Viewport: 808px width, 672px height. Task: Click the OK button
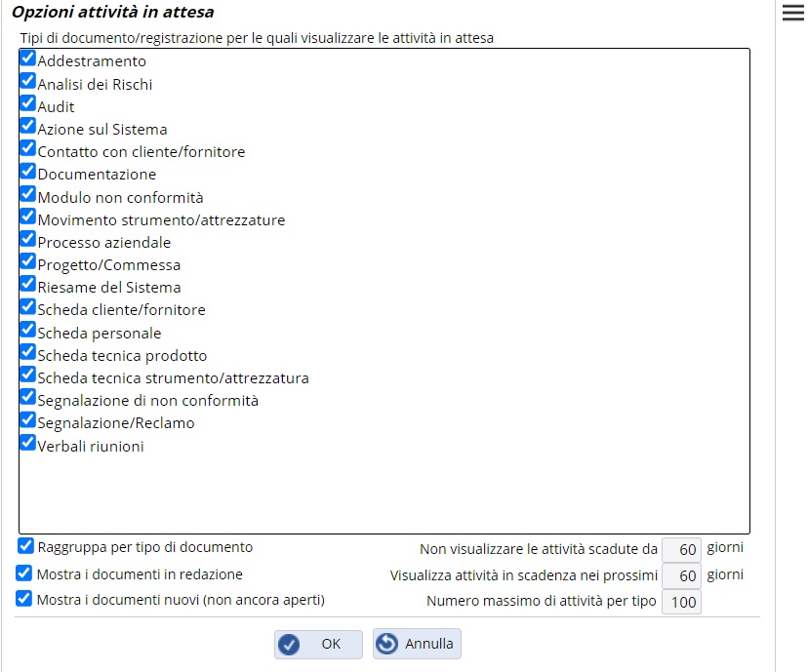click(x=318, y=644)
